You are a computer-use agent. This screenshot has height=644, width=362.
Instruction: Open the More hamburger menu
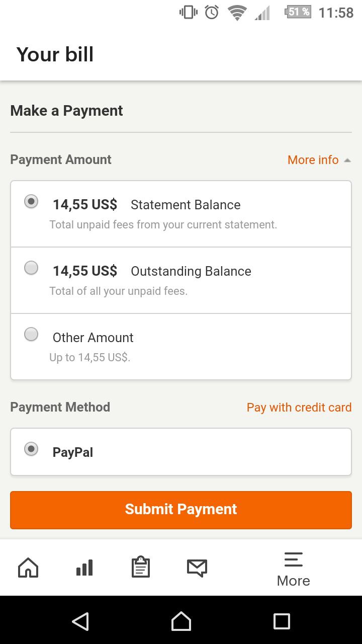(294, 570)
